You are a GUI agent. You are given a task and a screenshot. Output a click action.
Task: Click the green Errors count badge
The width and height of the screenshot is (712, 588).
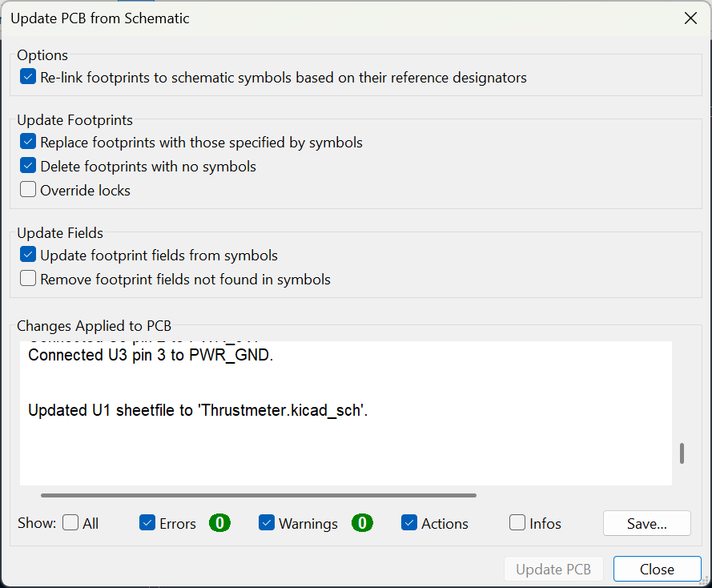[x=219, y=523]
